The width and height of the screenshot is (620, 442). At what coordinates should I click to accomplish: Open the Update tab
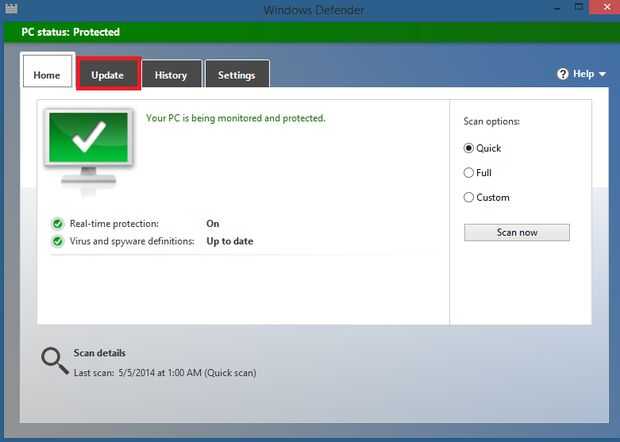point(108,74)
